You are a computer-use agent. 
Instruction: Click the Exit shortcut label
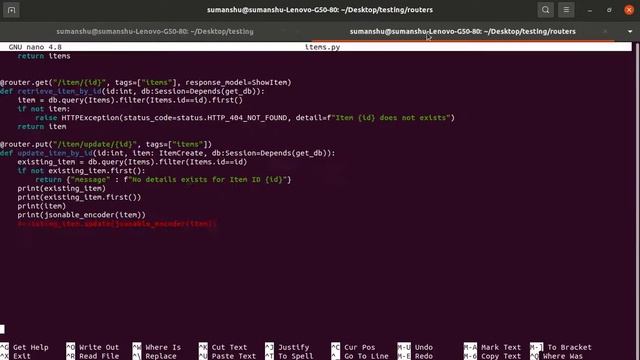click(x=22, y=356)
